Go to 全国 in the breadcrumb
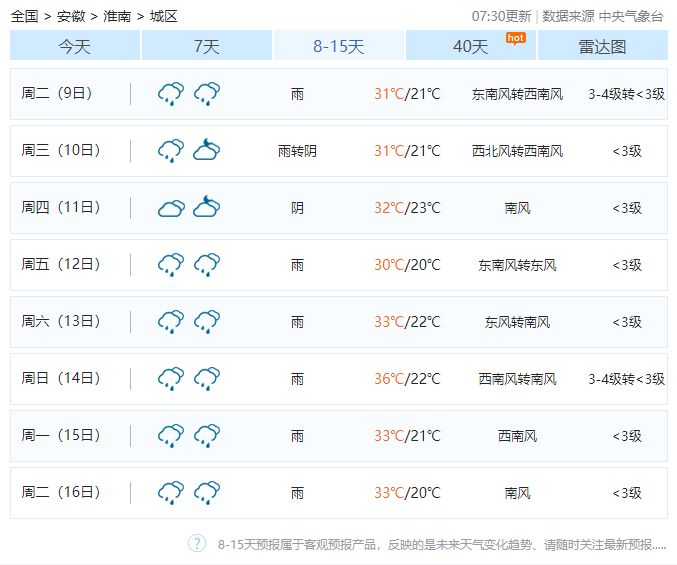The height and width of the screenshot is (565, 677). (25, 16)
